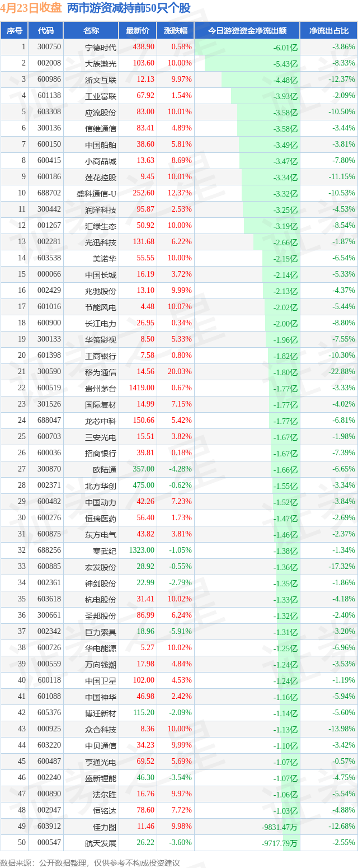The width and height of the screenshot is (358, 868).
Task: Click the 净流出占比 column header
Action: click(329, 31)
